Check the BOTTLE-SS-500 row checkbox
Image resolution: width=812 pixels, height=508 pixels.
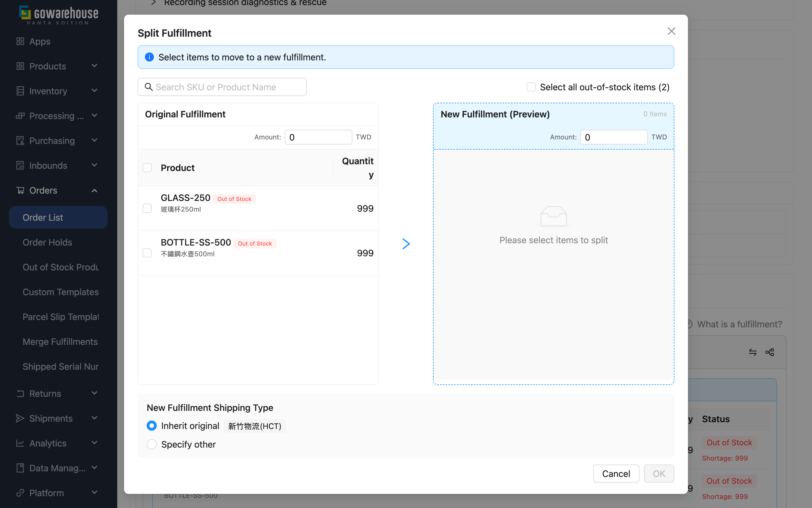[x=147, y=253]
